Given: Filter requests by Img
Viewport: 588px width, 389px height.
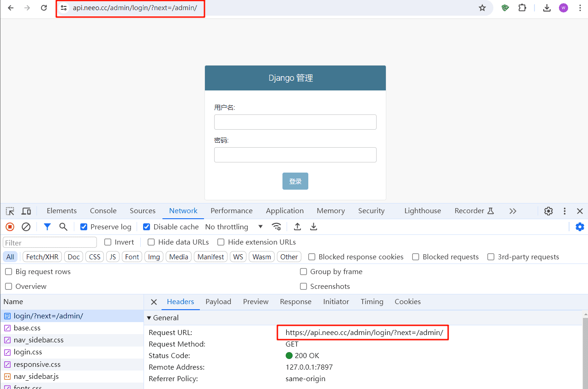Looking at the screenshot, I should click(x=154, y=257).
